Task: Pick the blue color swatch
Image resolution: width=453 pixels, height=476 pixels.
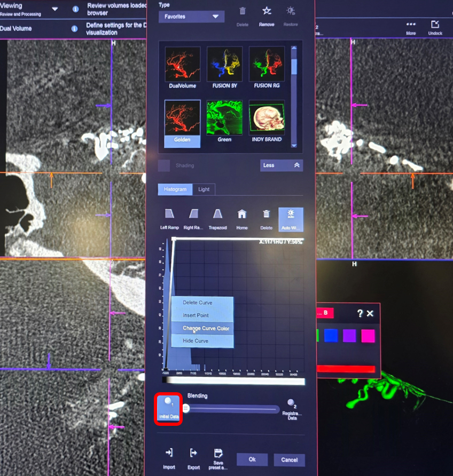Action: coord(331,336)
